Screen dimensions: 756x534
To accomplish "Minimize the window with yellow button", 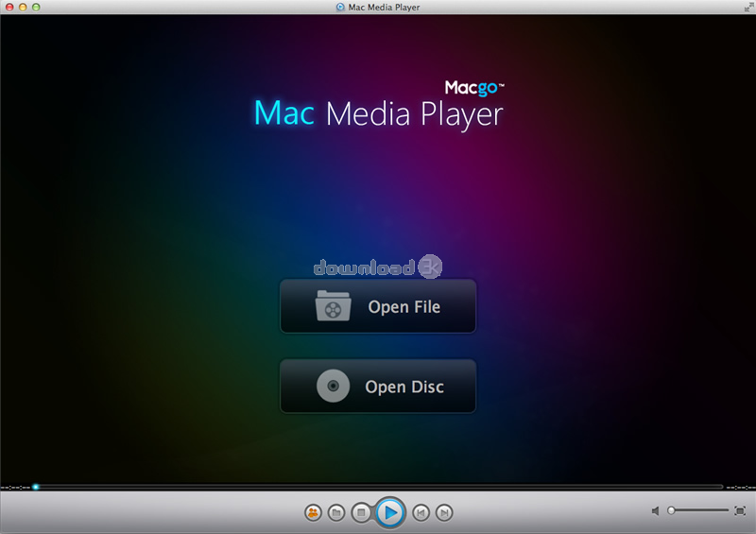I will (x=23, y=7).
